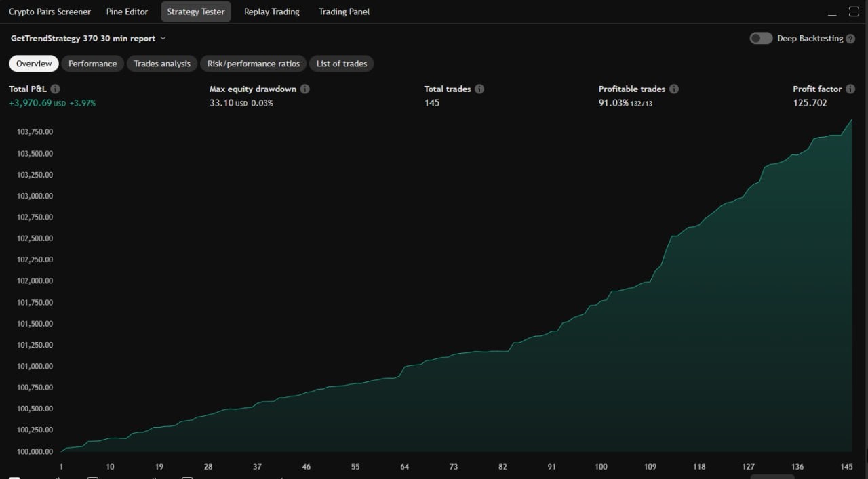Open the Deep Backtesting help icon
Viewport: 868px width, 479px height.
(x=852, y=39)
